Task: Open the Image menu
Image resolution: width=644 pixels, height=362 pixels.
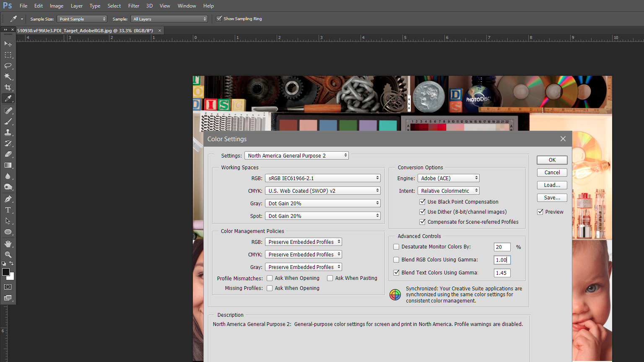Action: click(x=57, y=6)
